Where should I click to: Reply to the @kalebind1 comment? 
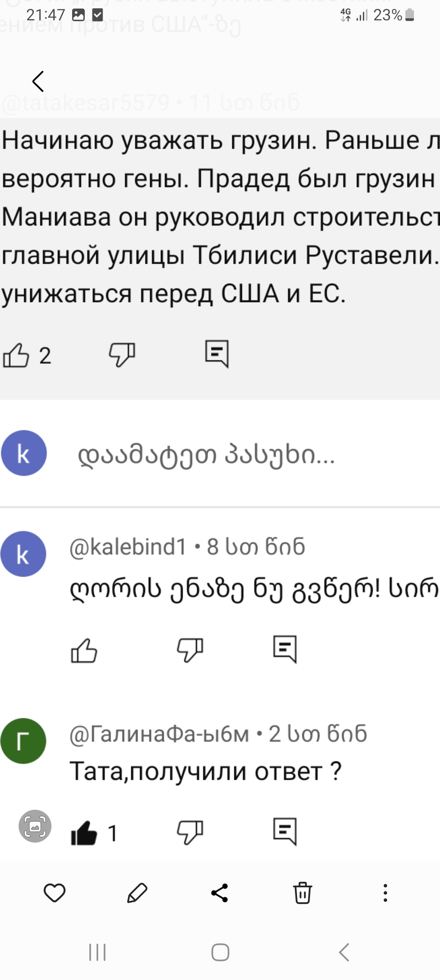coord(285,649)
